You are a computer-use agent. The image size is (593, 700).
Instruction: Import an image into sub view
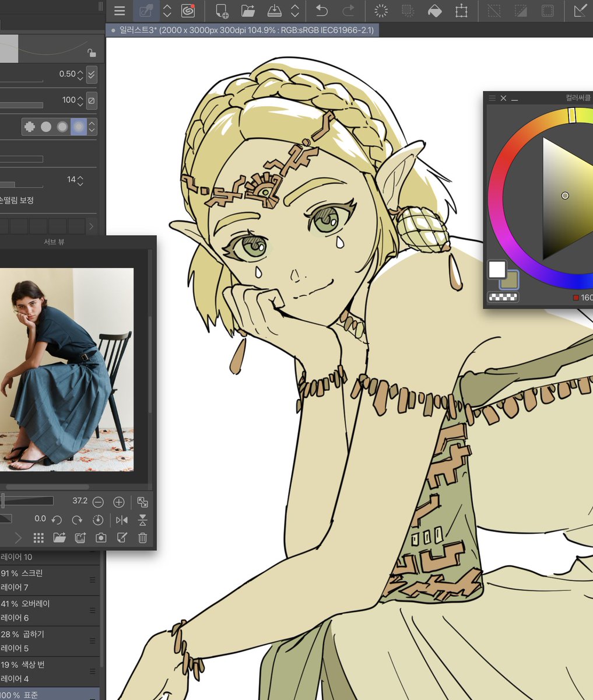point(59,538)
